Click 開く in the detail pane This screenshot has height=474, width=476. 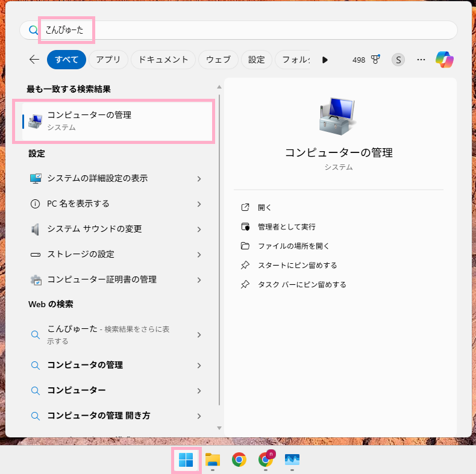pyautogui.click(x=265, y=208)
